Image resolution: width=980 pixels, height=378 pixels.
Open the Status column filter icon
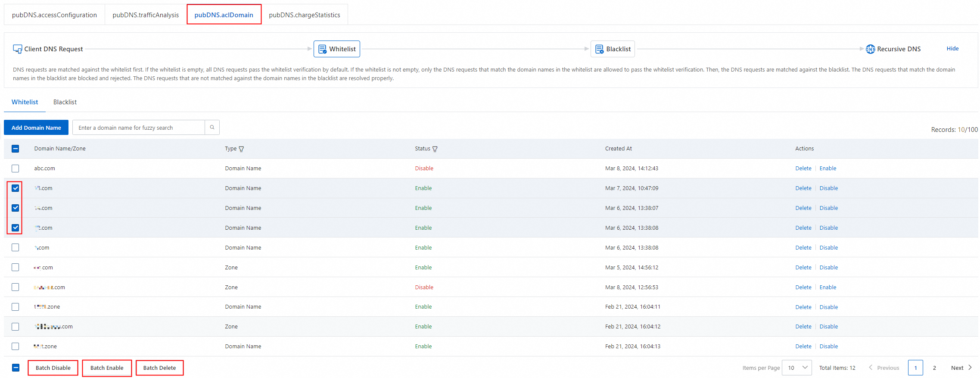pos(435,149)
